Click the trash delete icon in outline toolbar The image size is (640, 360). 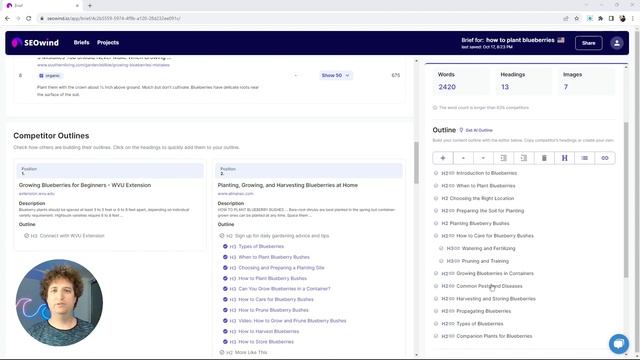(544, 158)
